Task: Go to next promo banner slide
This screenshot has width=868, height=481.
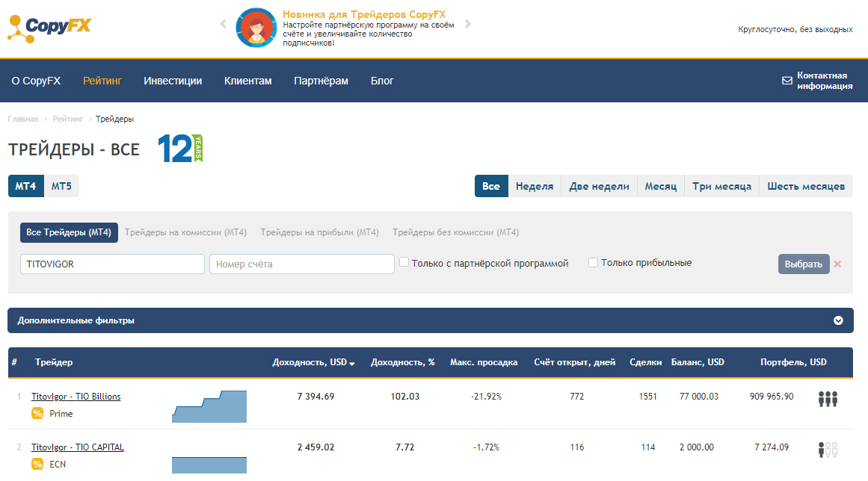Action: pyautogui.click(x=468, y=24)
